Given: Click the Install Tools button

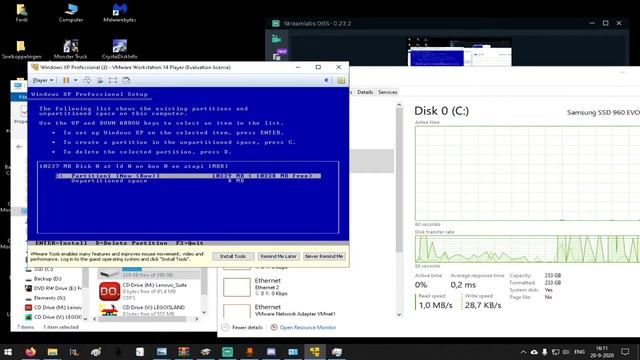Looking at the screenshot, I should point(233,256).
